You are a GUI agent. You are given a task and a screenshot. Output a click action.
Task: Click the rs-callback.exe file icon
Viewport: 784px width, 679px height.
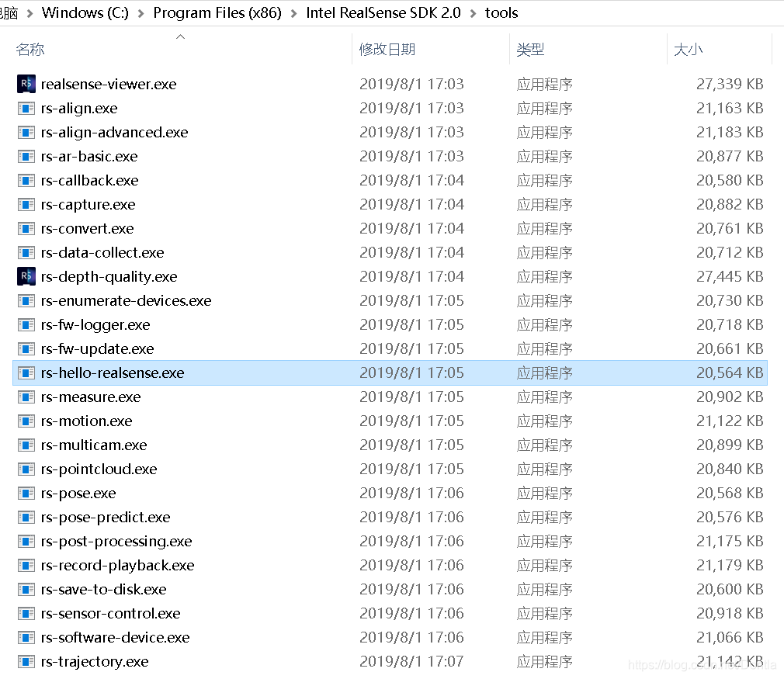[26, 180]
